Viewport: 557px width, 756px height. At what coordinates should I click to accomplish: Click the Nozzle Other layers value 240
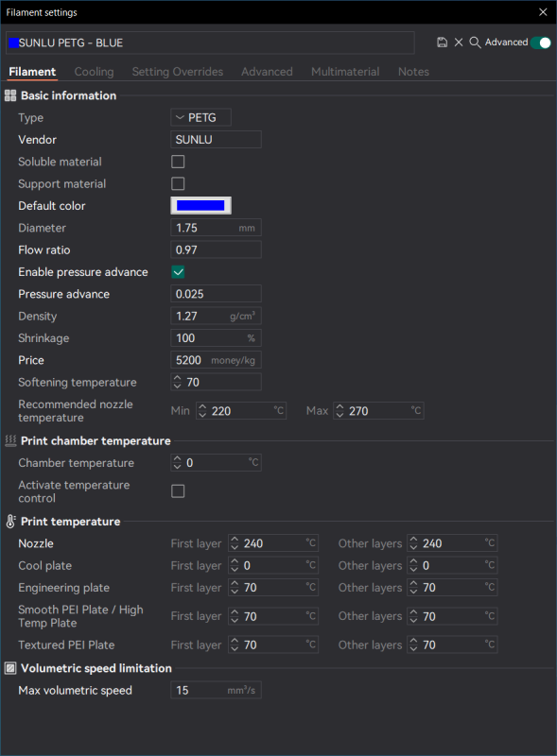(x=432, y=543)
